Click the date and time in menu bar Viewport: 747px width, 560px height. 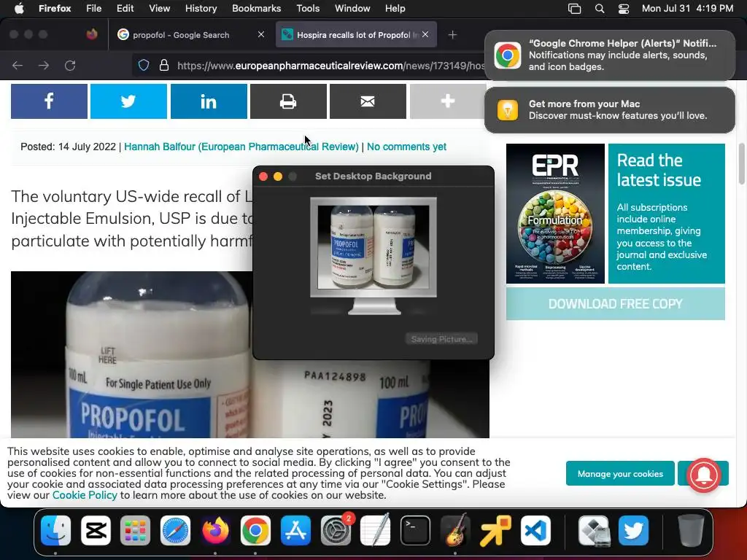[687, 9]
